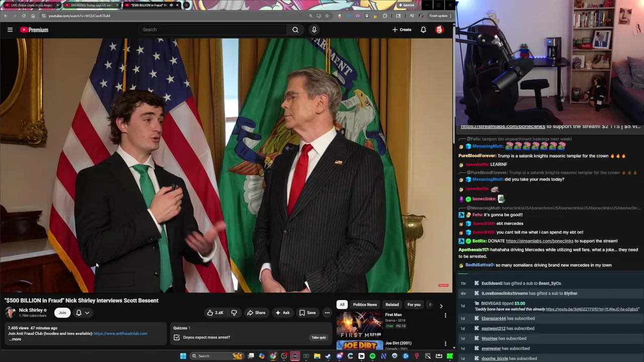Open Task View on taskbar
Viewport: 644px width, 362px height.
(x=251, y=356)
